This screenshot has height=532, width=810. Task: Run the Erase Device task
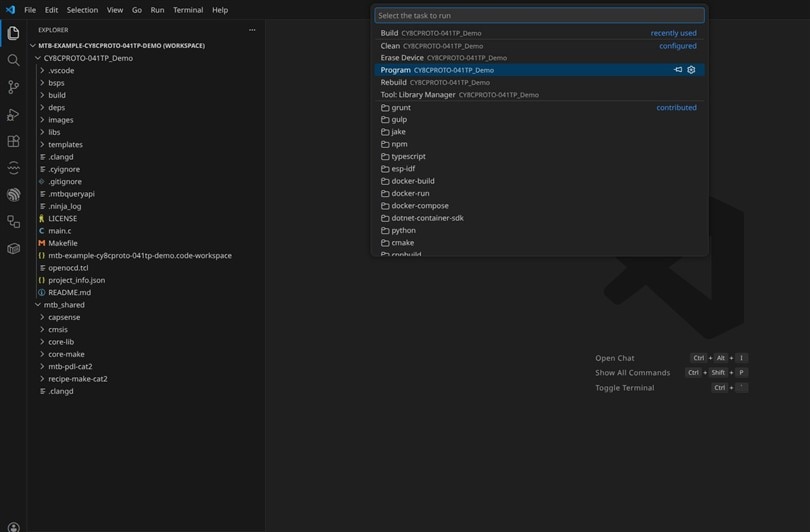(x=539, y=58)
